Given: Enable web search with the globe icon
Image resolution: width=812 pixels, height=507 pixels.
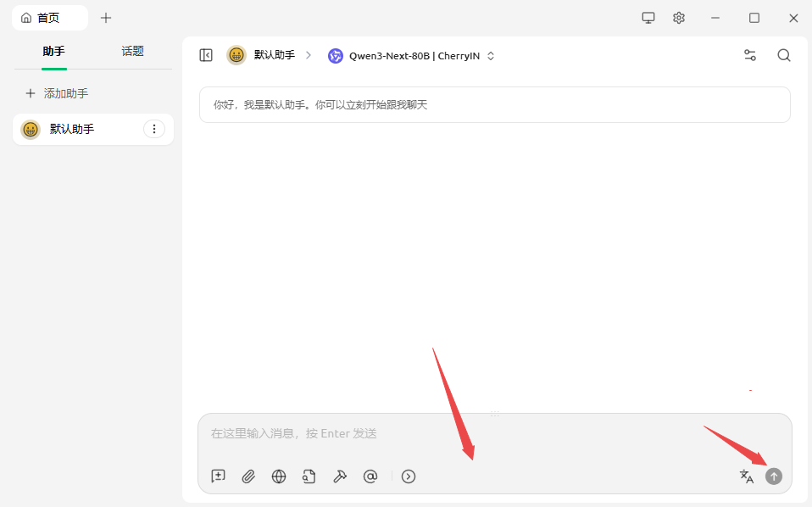Looking at the screenshot, I should coord(279,476).
